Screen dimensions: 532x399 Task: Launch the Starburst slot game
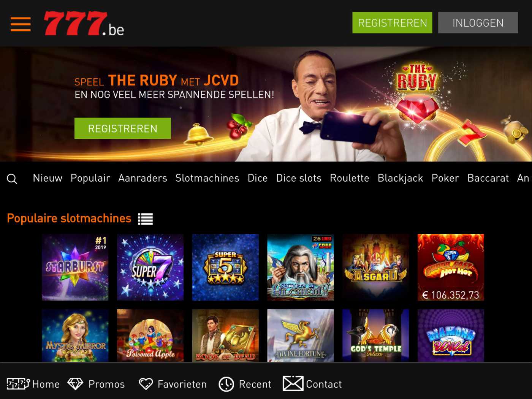[75, 267]
